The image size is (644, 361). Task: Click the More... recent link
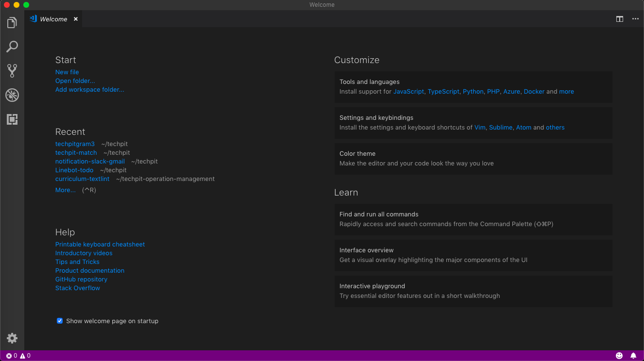point(66,190)
